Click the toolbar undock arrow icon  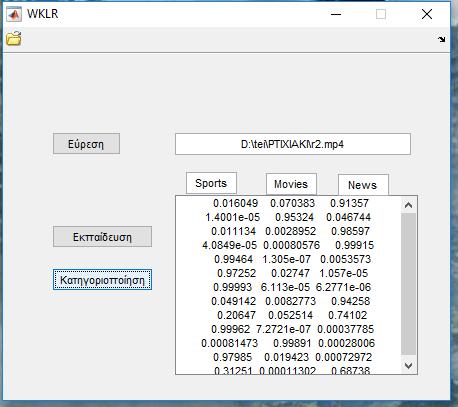(442, 39)
